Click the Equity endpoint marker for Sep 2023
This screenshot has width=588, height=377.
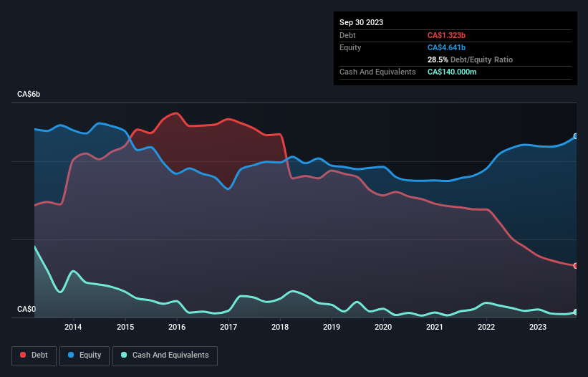click(x=576, y=136)
